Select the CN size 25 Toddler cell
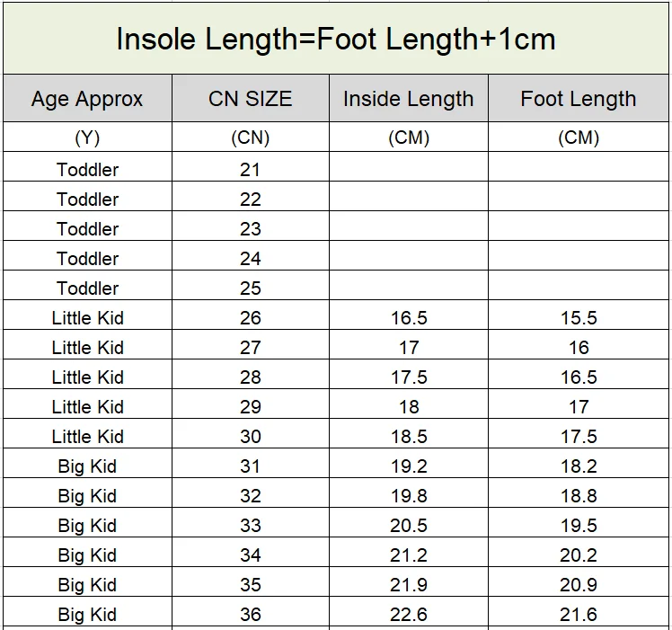Screen dimensions: 672x630 (87, 288)
